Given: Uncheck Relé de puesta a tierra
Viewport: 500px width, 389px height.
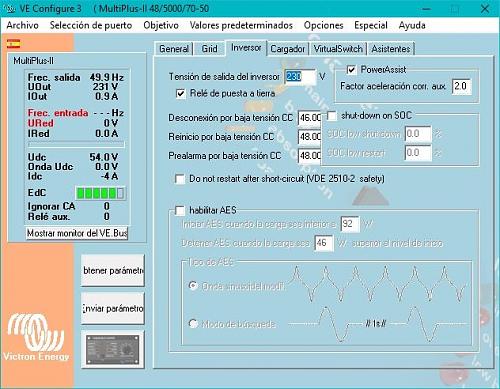Looking at the screenshot, I should click(x=180, y=93).
